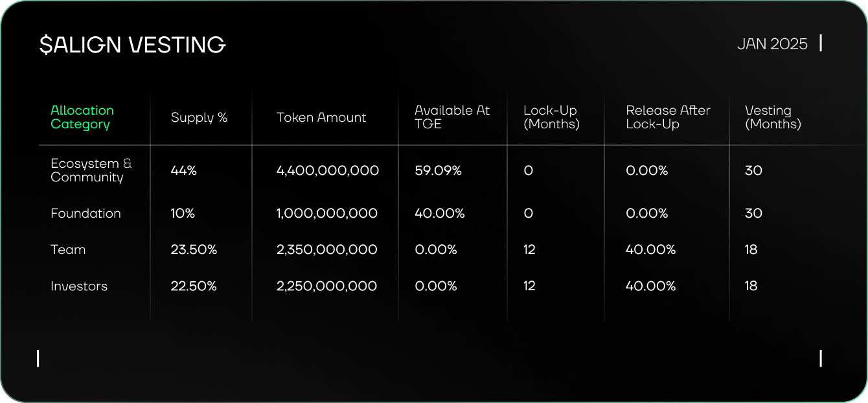
Task: Select the Team 2,350,000,000 token amount
Action: click(326, 249)
